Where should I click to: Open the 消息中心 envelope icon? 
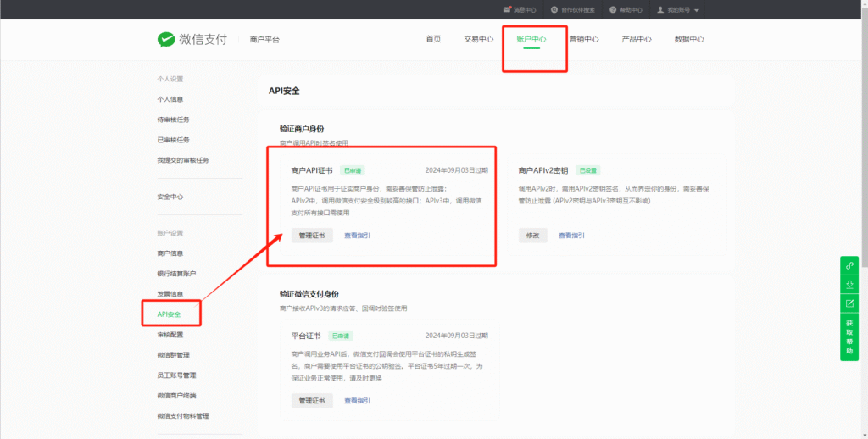tap(507, 10)
